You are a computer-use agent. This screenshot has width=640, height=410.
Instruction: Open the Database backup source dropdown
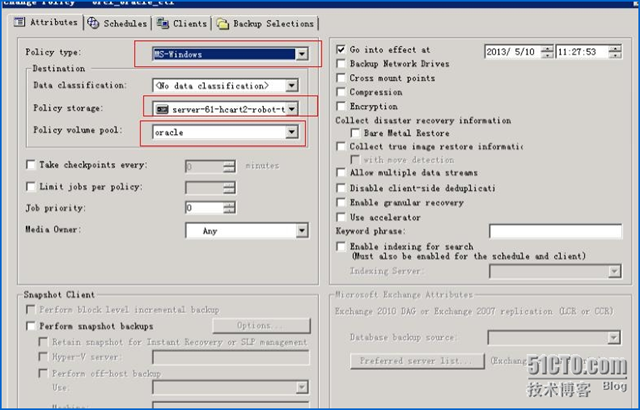tap(613, 338)
